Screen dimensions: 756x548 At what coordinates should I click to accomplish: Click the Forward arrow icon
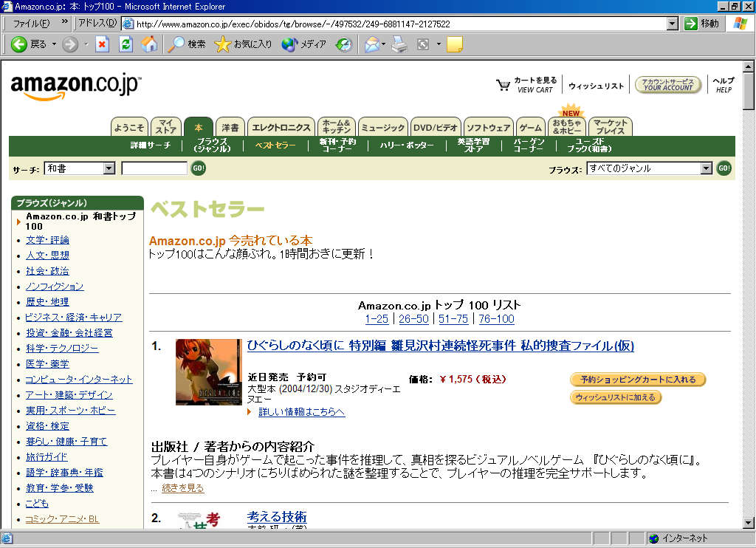pyautogui.click(x=70, y=44)
